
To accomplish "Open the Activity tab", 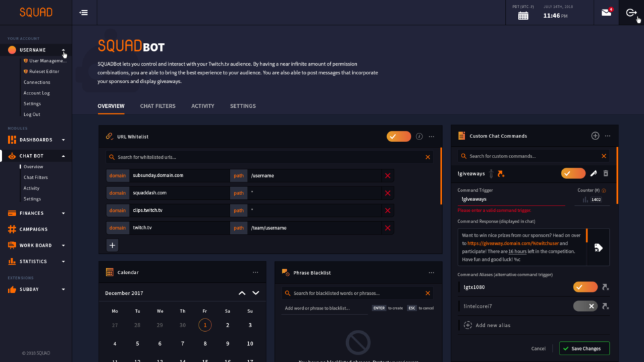I will (203, 106).
